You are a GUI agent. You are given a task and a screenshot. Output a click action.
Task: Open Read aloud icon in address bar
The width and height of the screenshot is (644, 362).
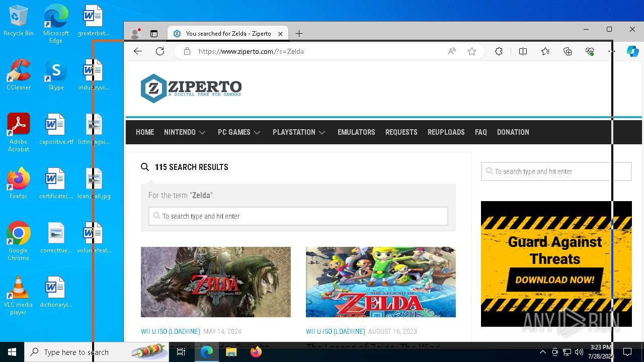(x=452, y=51)
